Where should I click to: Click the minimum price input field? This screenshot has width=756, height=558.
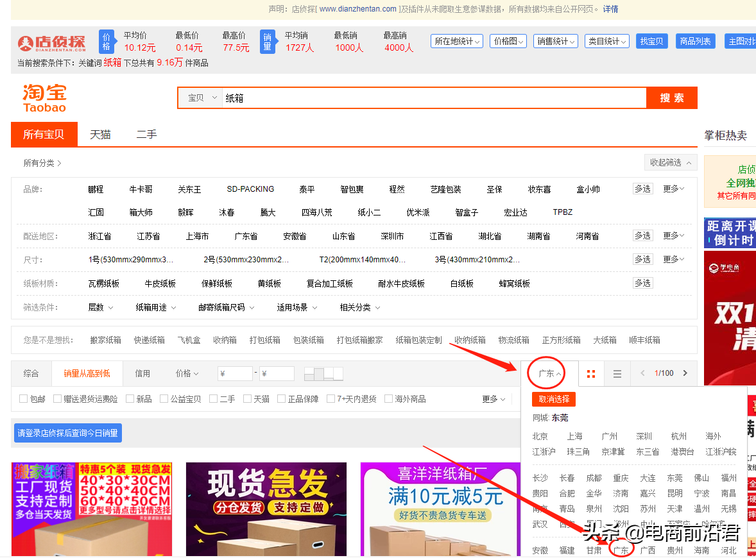[235, 373]
